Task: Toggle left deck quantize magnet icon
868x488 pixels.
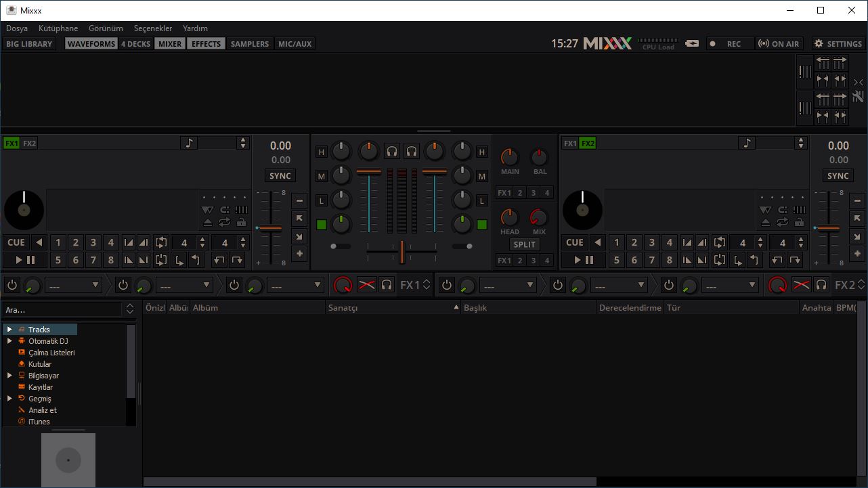Action: pyautogui.click(x=224, y=210)
